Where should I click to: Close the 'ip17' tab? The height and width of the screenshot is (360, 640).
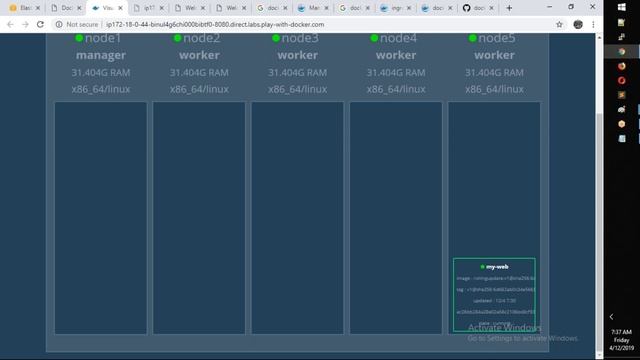[x=162, y=8]
